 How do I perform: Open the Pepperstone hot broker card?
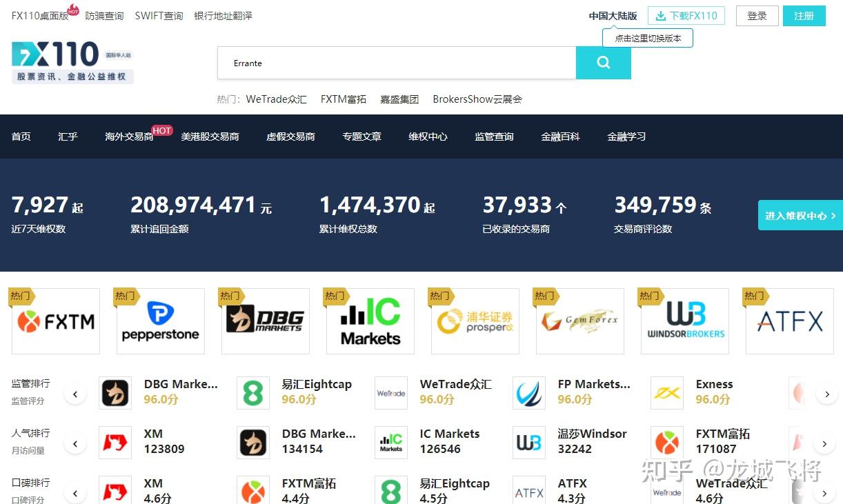tap(161, 321)
